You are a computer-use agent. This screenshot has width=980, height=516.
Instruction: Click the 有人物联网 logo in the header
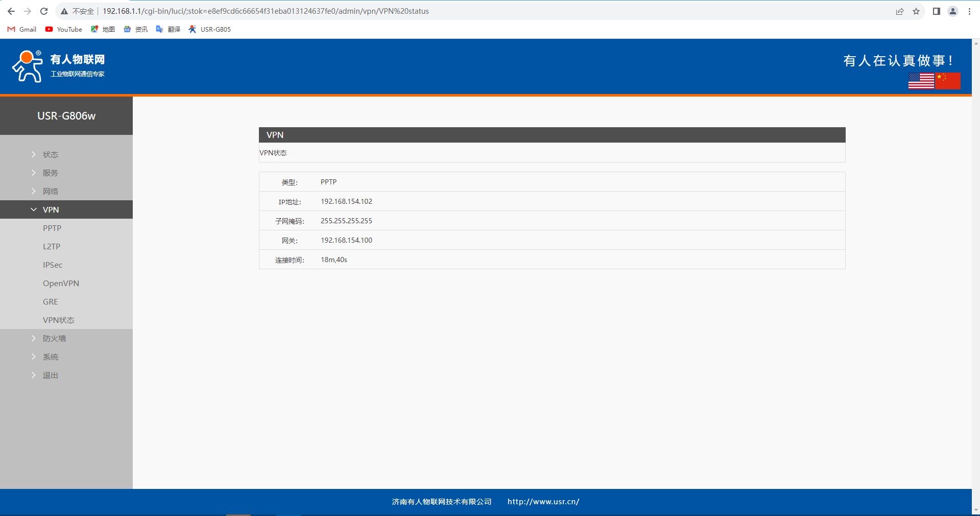59,66
